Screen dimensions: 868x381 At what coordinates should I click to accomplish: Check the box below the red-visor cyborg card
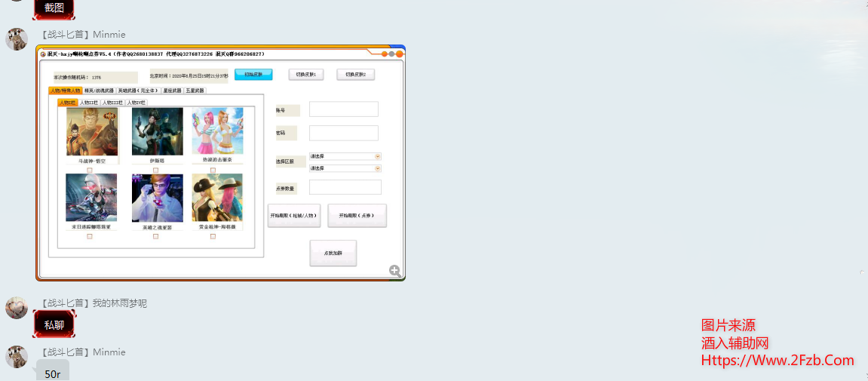[90, 236]
